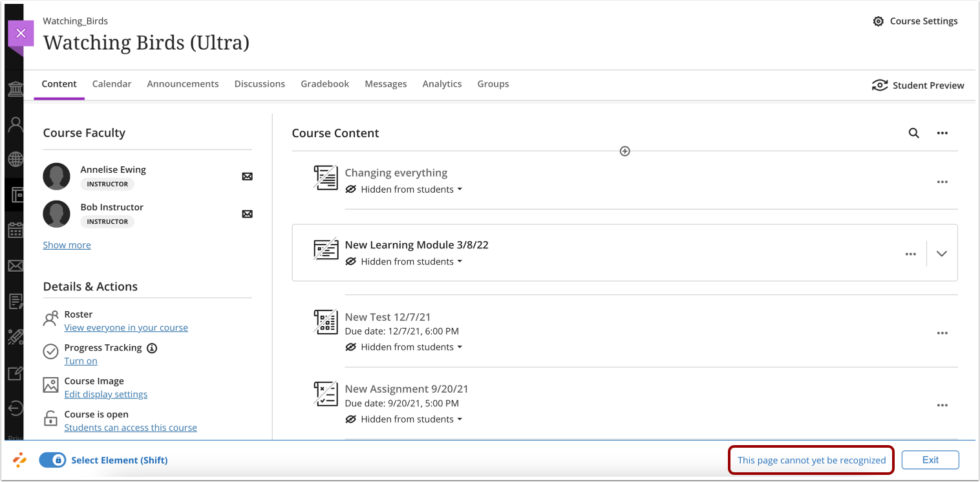Open search in Course Content
Viewport: 980px width, 482px height.
coord(913,133)
